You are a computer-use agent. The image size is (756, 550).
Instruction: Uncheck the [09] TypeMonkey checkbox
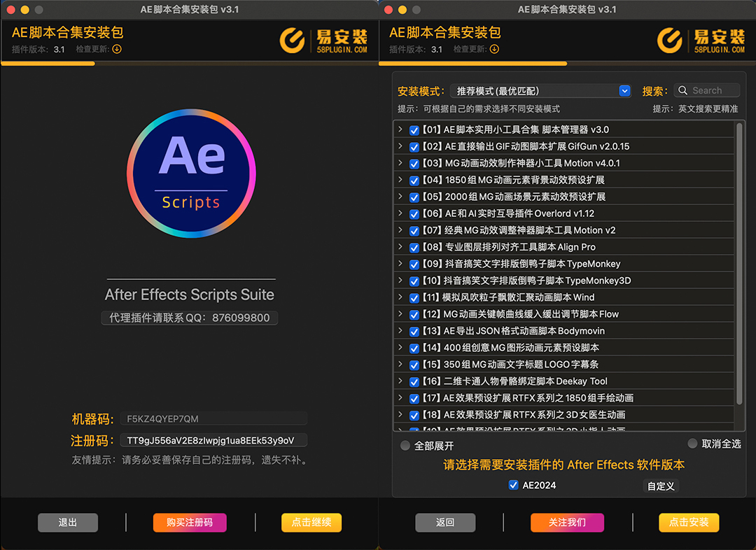[414, 265]
